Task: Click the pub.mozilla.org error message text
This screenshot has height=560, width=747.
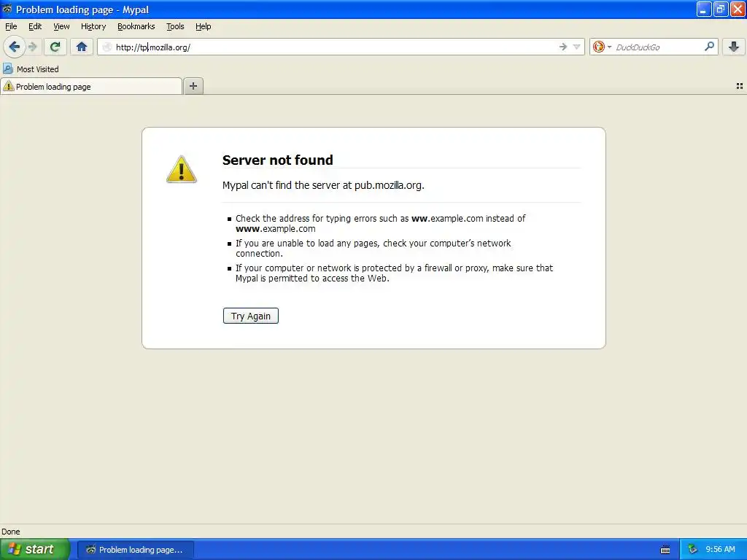Action: (x=323, y=185)
